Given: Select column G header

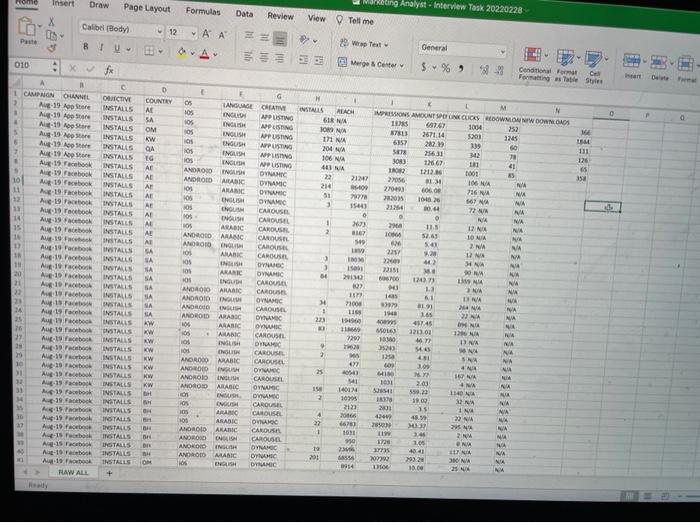Looking at the screenshot, I should tap(279, 96).
